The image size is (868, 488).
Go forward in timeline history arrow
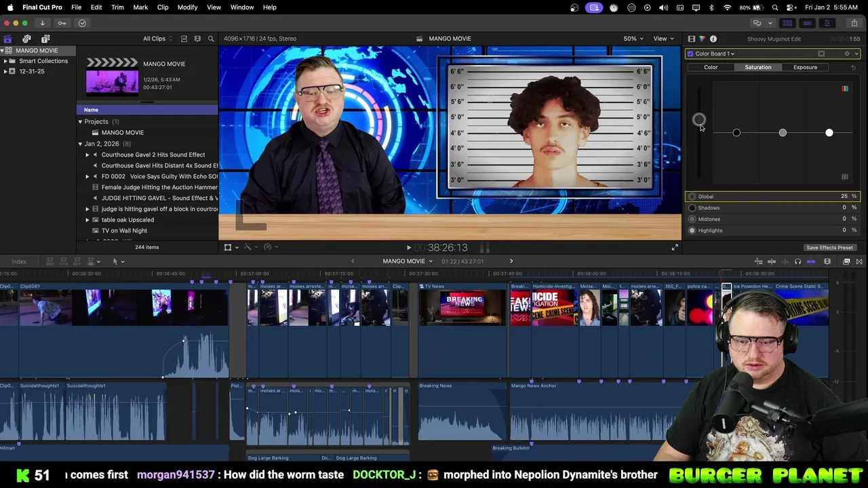point(511,261)
